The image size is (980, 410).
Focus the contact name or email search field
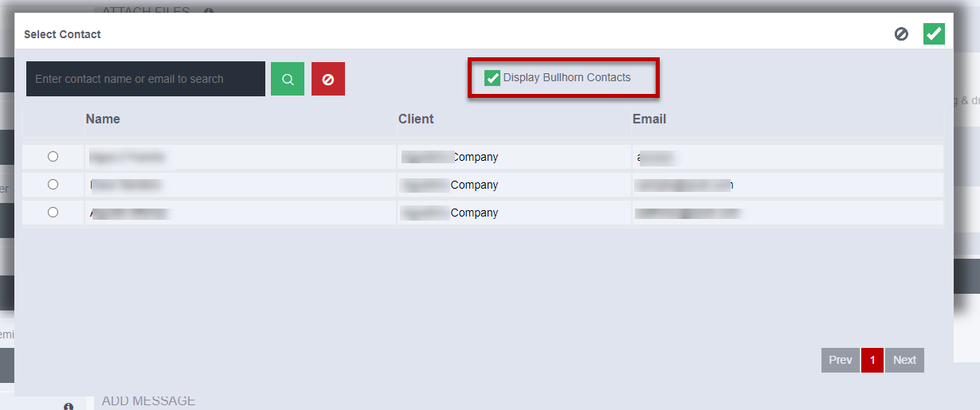point(146,80)
